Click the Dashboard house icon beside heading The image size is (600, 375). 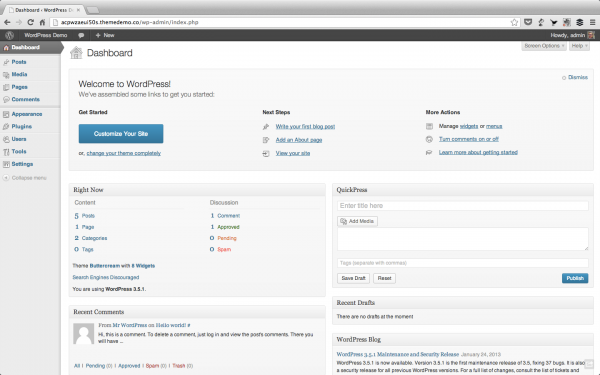click(76, 53)
